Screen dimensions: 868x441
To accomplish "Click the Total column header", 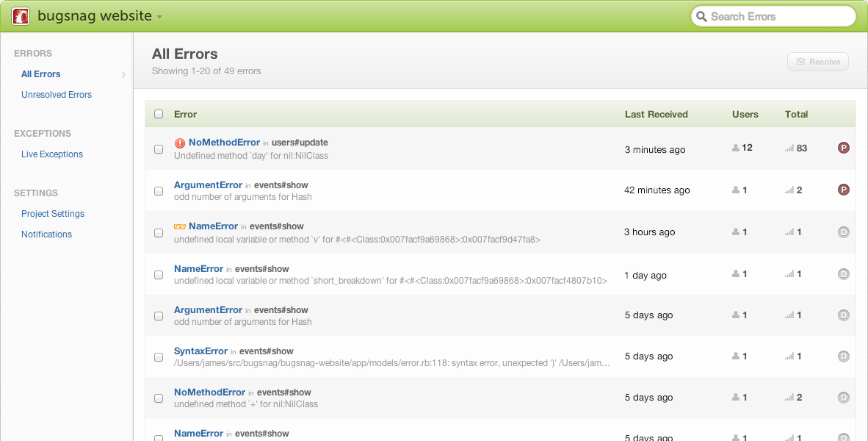I will [x=797, y=114].
